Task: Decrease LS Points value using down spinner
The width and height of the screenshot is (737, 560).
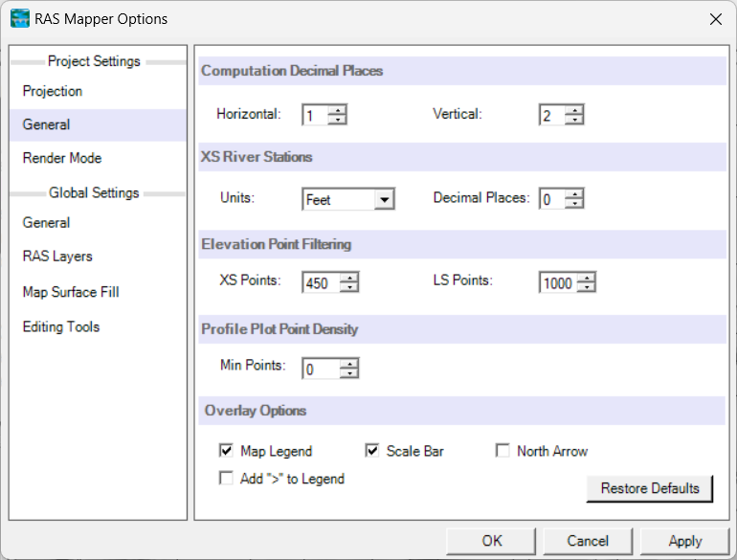Action: coord(586,287)
